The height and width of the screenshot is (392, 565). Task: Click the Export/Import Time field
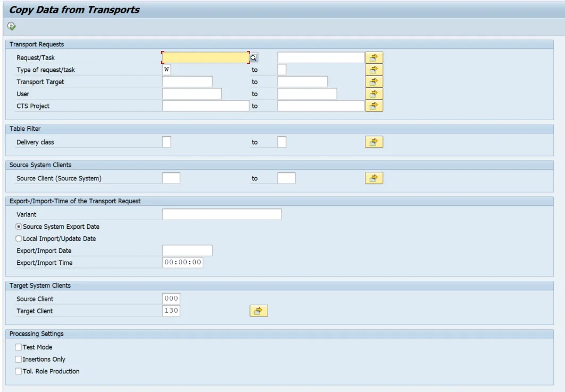coord(182,263)
